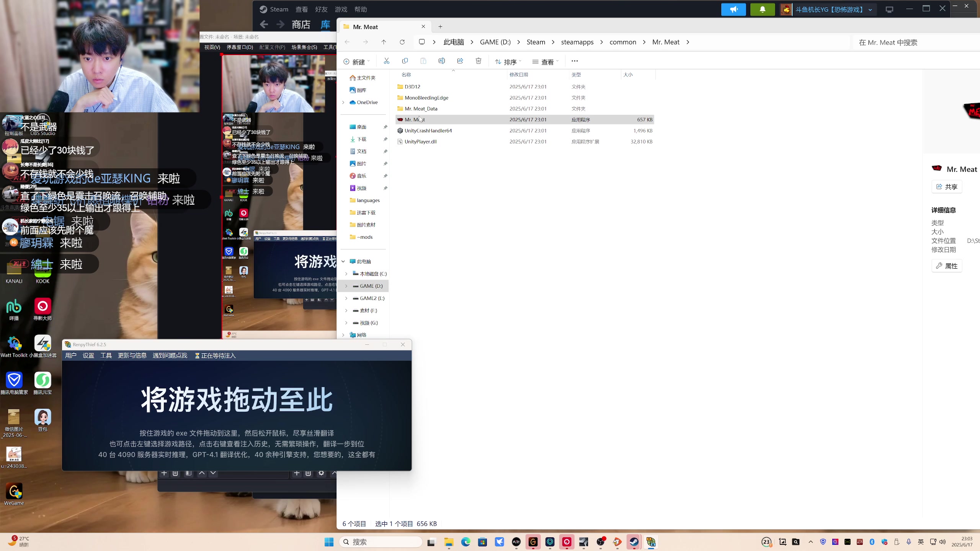
Task: Click 将游戏拖动至此 drop area
Action: (x=237, y=416)
